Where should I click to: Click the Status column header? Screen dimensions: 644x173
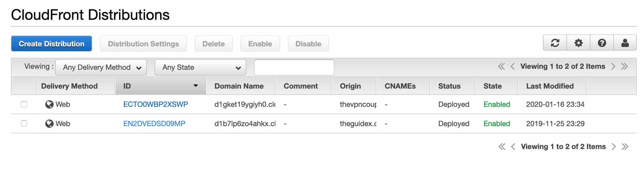click(449, 86)
